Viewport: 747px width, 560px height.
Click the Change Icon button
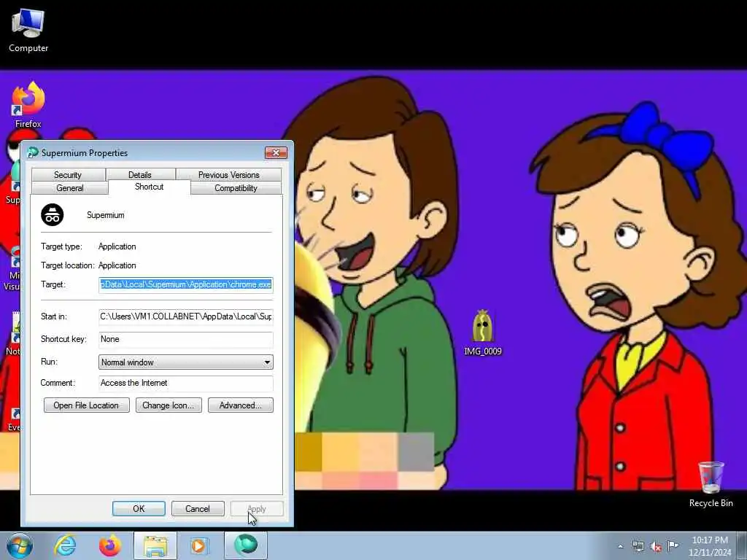[x=169, y=405]
